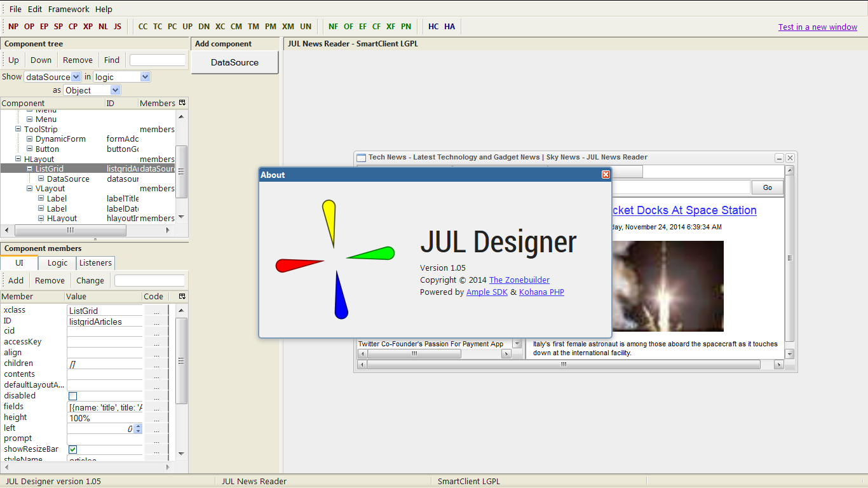Click the ID value field listgridArticles

coord(105,322)
